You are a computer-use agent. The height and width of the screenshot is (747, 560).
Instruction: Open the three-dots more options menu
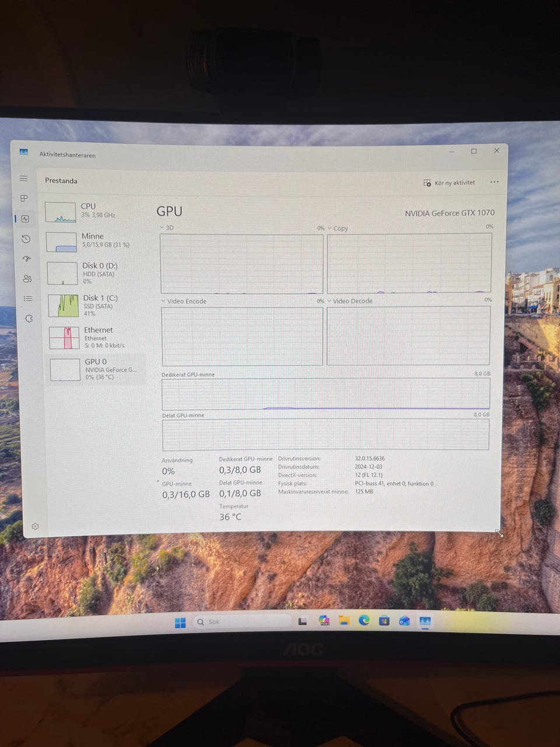494,182
